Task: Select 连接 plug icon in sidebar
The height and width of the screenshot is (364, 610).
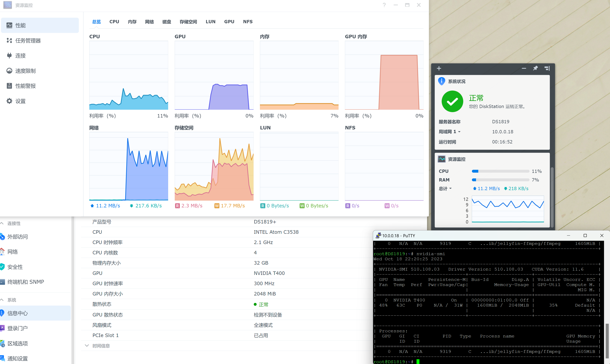Action: click(x=9, y=56)
